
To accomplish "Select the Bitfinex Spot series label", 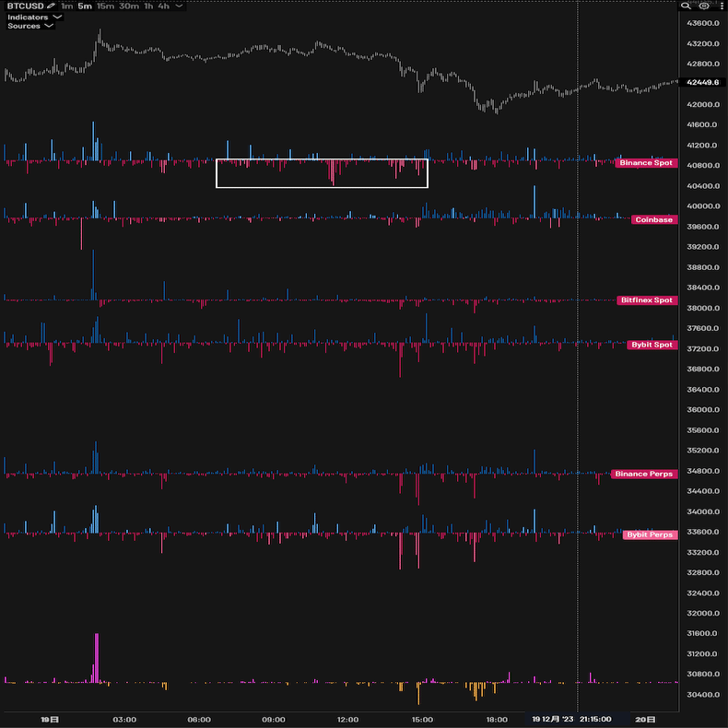I will [x=647, y=300].
